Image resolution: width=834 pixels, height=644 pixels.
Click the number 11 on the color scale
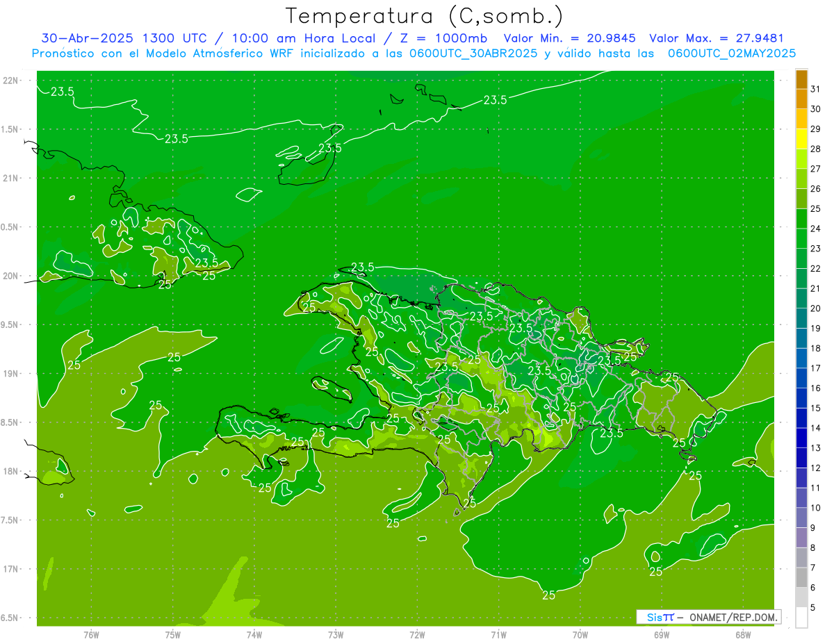816,488
